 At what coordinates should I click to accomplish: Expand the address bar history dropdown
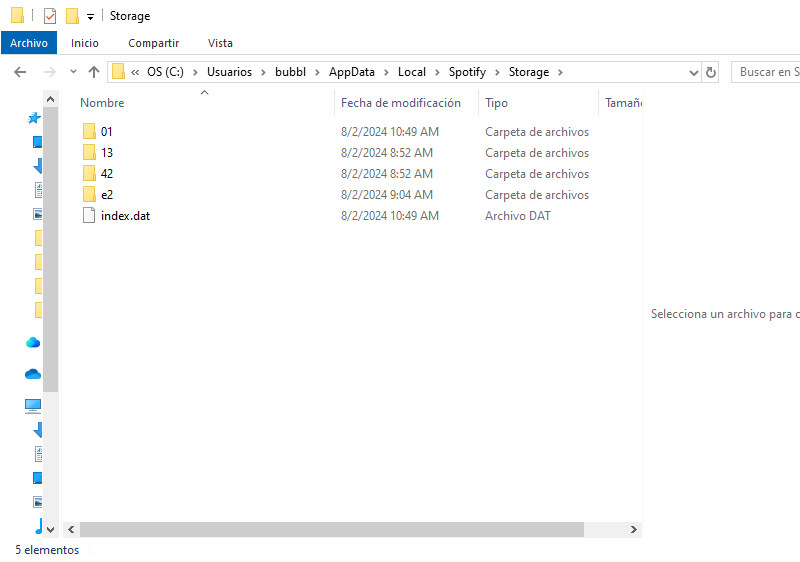694,72
